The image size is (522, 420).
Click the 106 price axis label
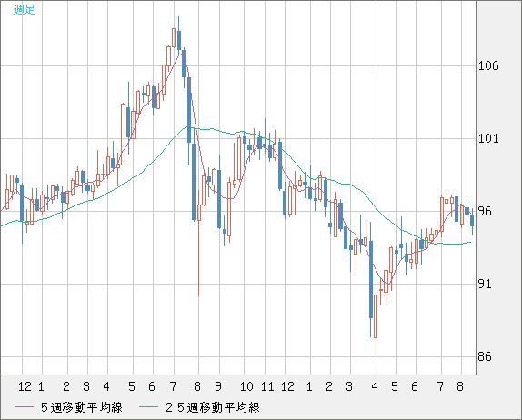click(488, 65)
